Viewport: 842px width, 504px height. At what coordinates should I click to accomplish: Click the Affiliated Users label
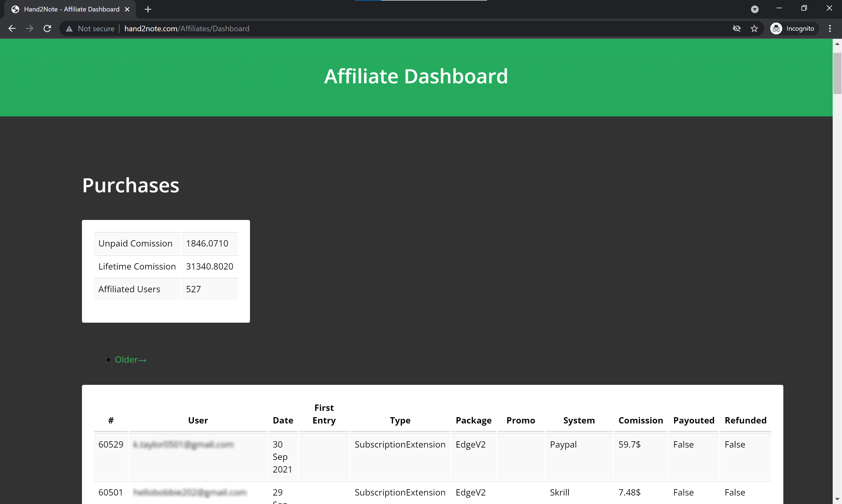(x=129, y=289)
